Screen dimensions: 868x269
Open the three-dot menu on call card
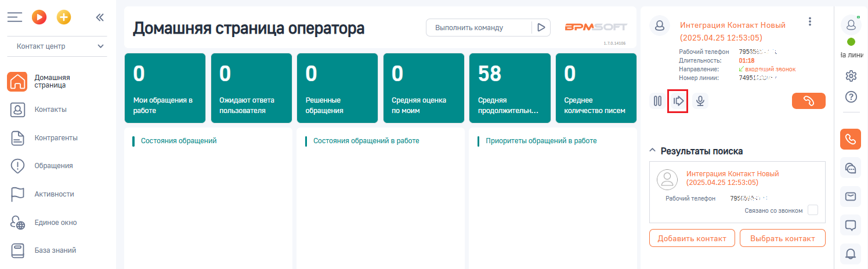point(810,21)
